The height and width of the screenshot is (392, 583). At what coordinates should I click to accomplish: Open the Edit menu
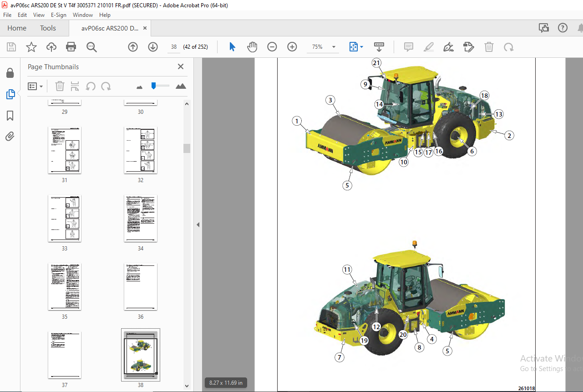(x=22, y=15)
